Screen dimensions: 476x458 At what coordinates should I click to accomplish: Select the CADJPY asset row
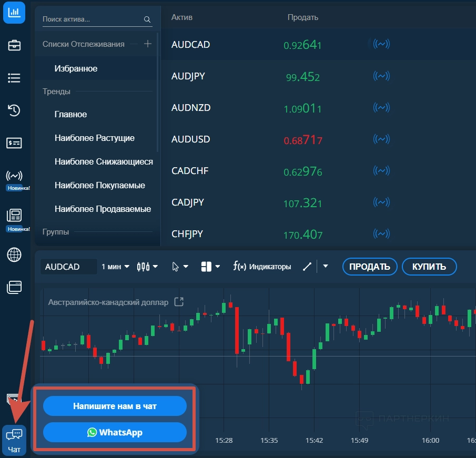[318, 202]
